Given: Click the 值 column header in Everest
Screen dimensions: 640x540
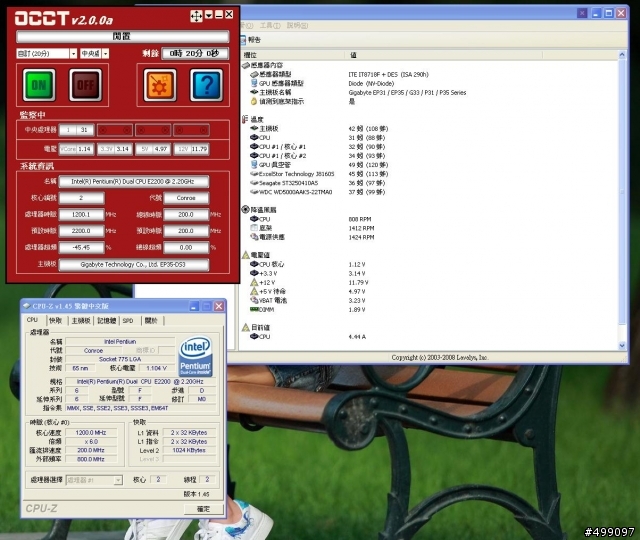Looking at the screenshot, I should [443, 55].
